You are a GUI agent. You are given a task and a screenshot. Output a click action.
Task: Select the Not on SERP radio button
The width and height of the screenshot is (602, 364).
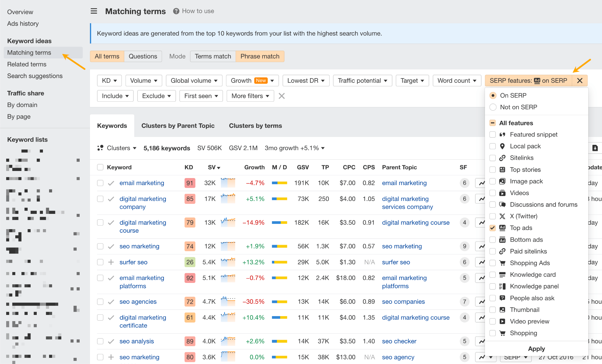[493, 107]
